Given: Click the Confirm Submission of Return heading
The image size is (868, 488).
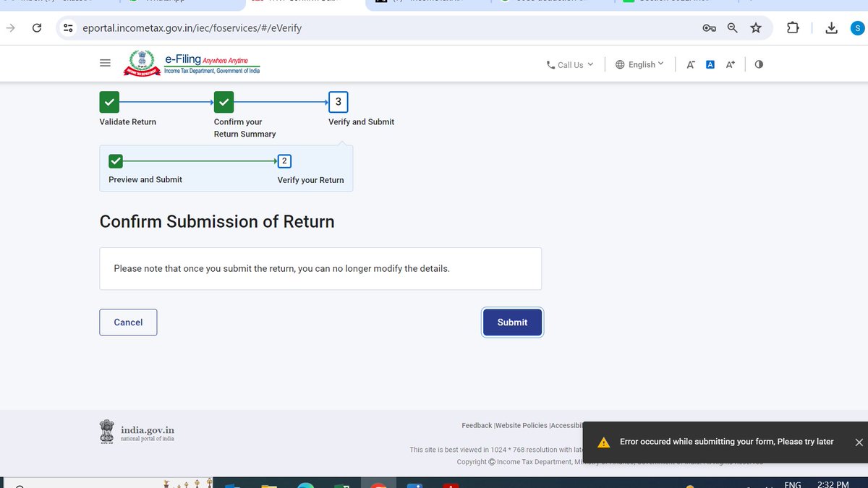Looking at the screenshot, I should coord(217,221).
